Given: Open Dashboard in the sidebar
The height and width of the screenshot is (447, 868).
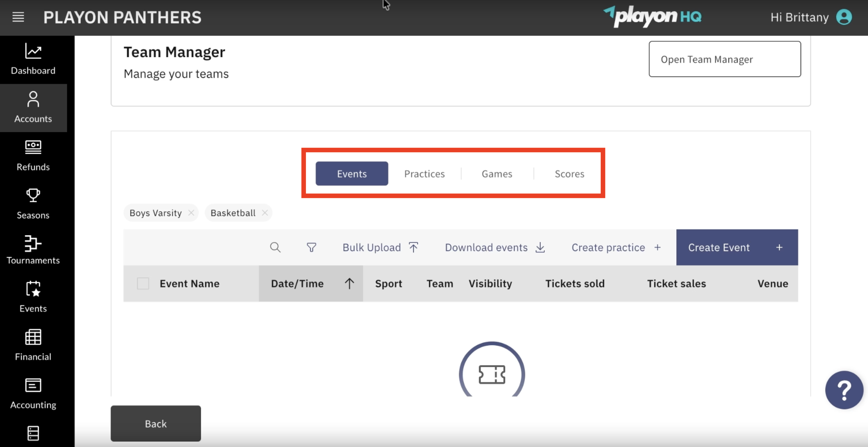Looking at the screenshot, I should (33, 59).
